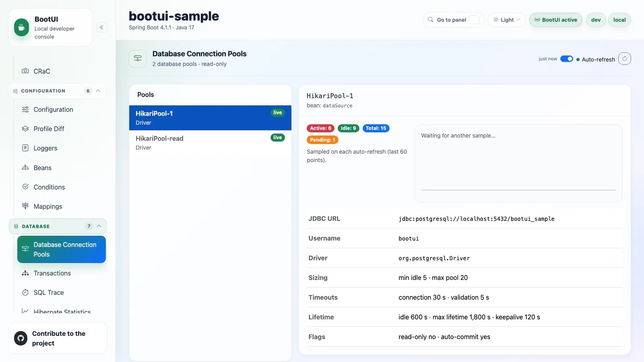Click 'read-only no · auto-commit yes' text
644x362 pixels.
pos(444,337)
